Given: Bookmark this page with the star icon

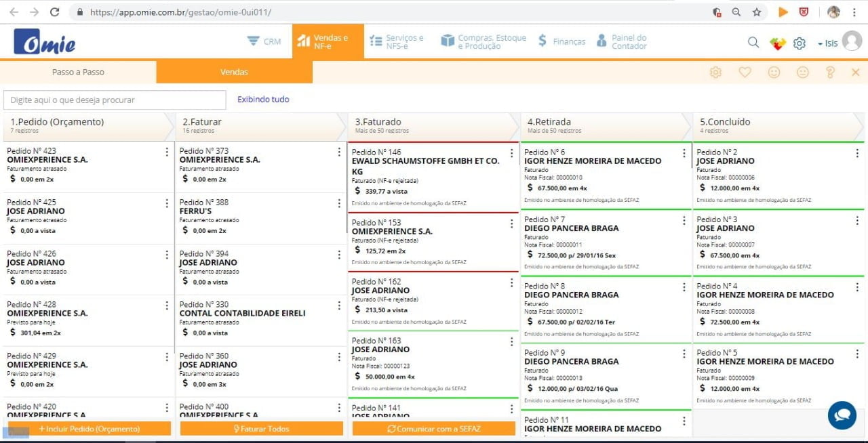Looking at the screenshot, I should click(x=757, y=12).
